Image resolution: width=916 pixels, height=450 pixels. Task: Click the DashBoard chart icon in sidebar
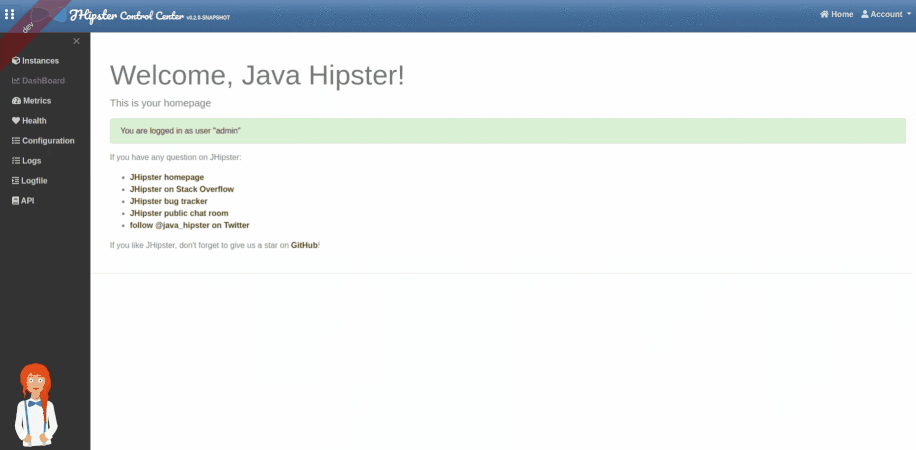[x=15, y=81]
